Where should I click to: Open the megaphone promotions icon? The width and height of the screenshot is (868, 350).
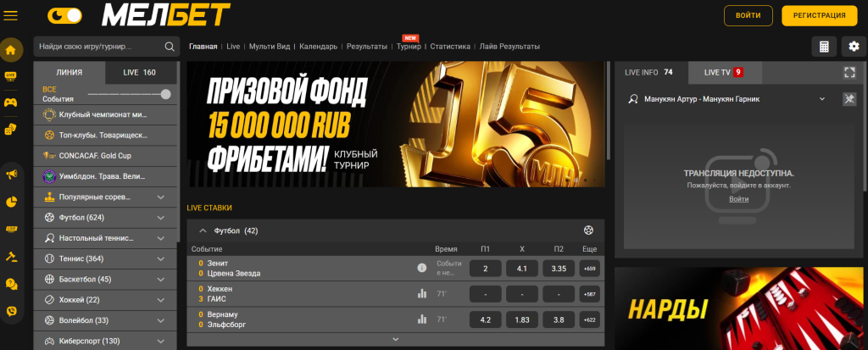coord(11,175)
